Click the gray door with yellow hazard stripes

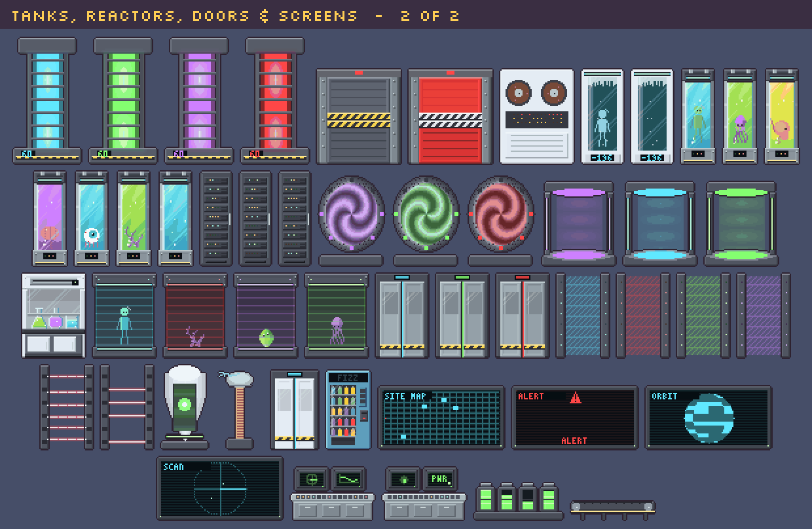[x=359, y=117]
